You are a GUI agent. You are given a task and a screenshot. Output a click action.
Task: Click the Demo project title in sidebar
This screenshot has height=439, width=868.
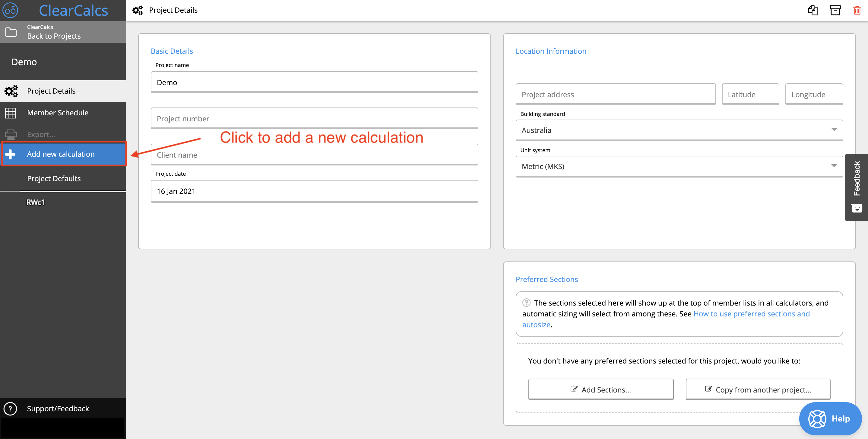click(24, 62)
